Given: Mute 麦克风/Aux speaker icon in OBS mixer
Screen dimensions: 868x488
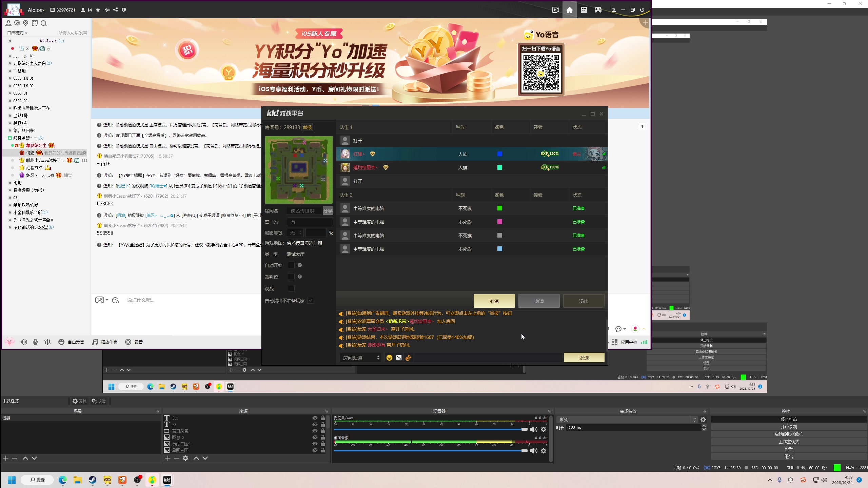Looking at the screenshot, I should click(x=534, y=429).
